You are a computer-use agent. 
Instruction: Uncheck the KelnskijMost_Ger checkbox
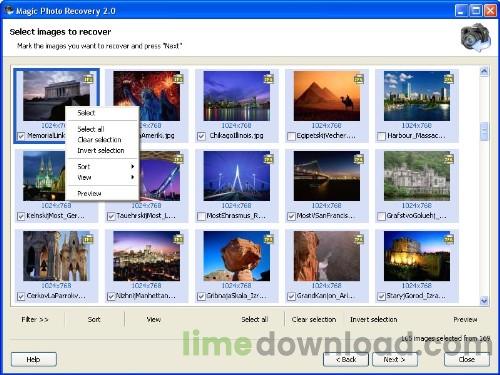pyautogui.click(x=21, y=216)
